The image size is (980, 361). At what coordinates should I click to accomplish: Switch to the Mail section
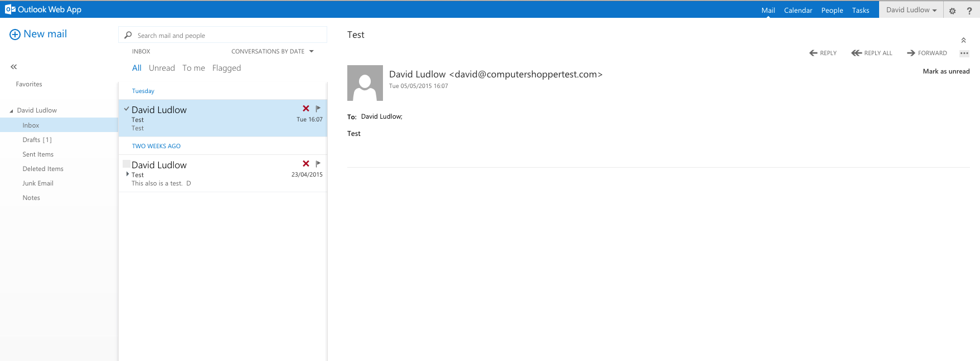(x=768, y=10)
